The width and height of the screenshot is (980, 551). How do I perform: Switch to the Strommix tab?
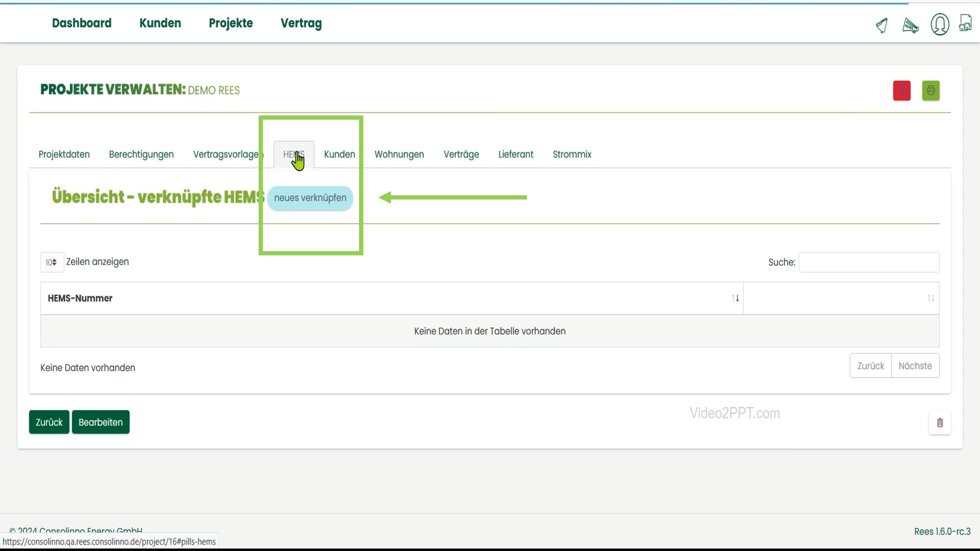[572, 154]
